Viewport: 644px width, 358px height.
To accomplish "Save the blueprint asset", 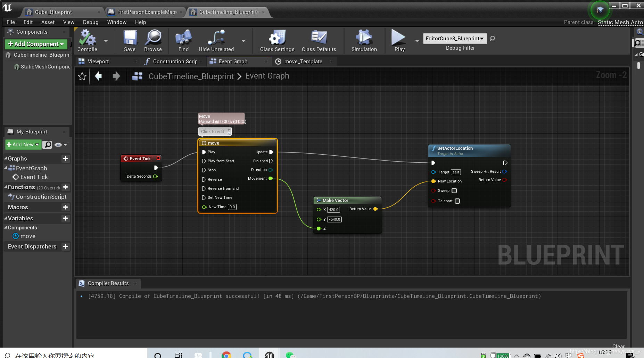I will click(x=130, y=40).
